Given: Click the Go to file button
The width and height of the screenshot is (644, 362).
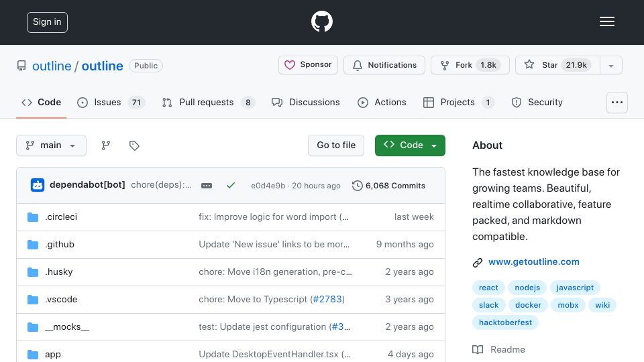Looking at the screenshot, I should tap(336, 145).
